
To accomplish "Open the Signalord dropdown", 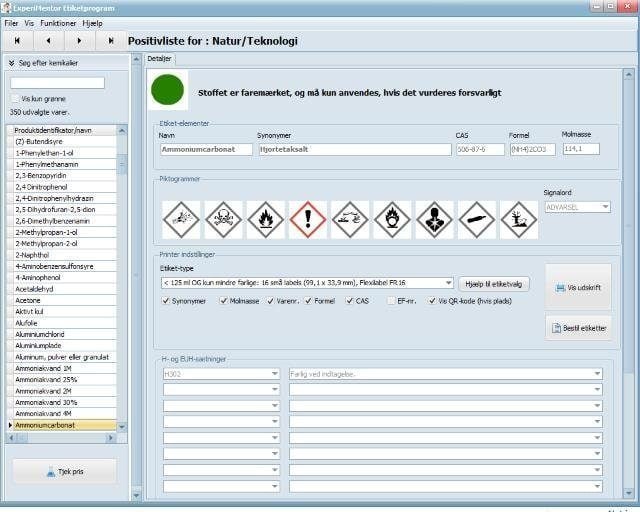I will coord(604,207).
